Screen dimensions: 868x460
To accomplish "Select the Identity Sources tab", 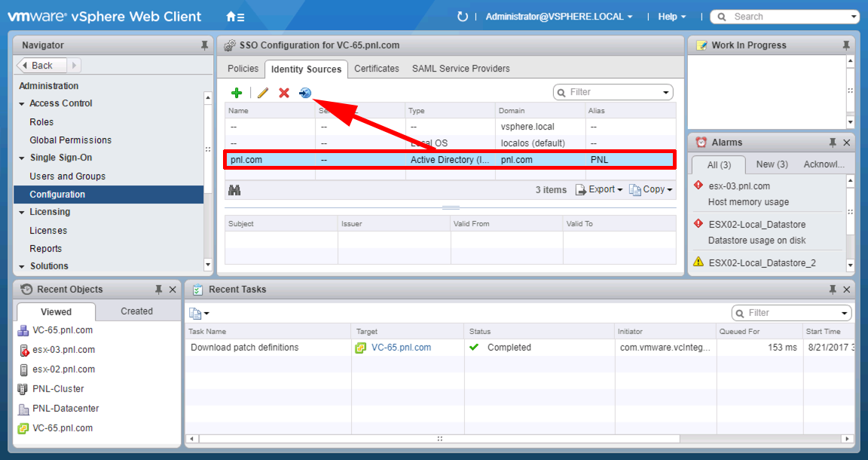I will (306, 69).
